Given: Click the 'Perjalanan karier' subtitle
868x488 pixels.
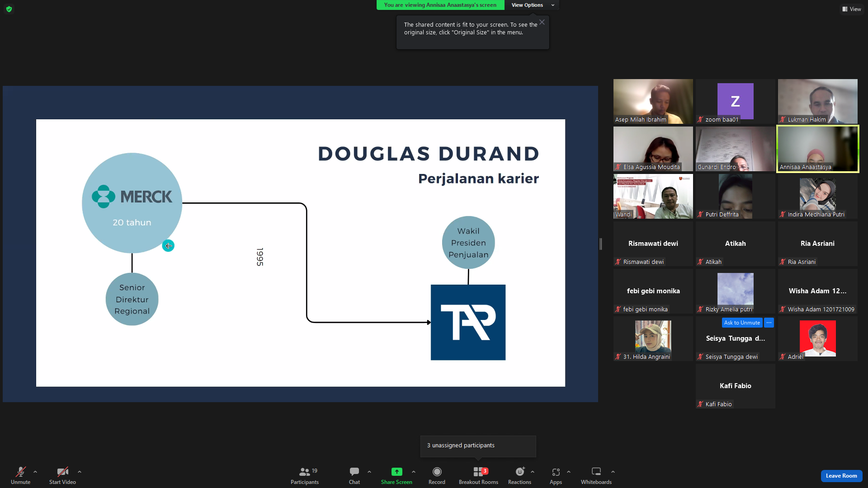Looking at the screenshot, I should (478, 179).
